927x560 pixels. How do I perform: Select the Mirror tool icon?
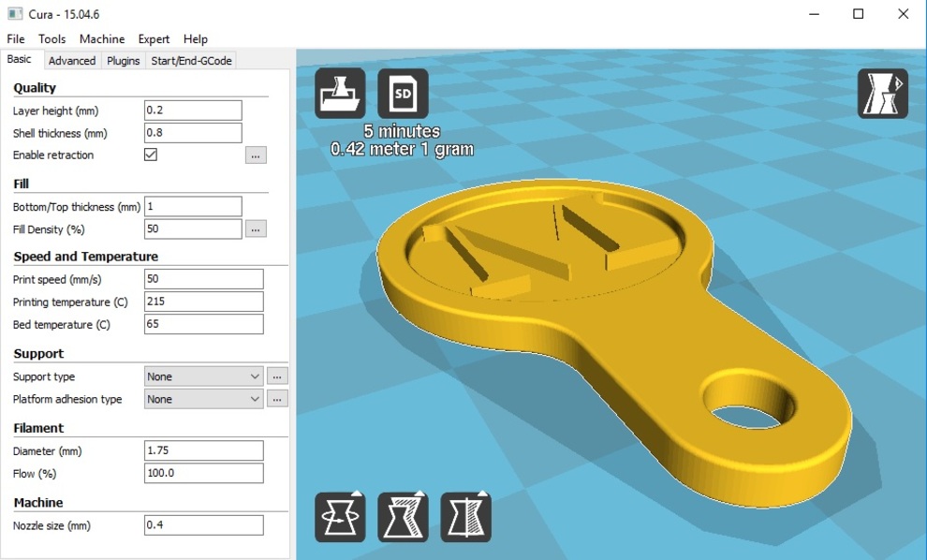465,517
